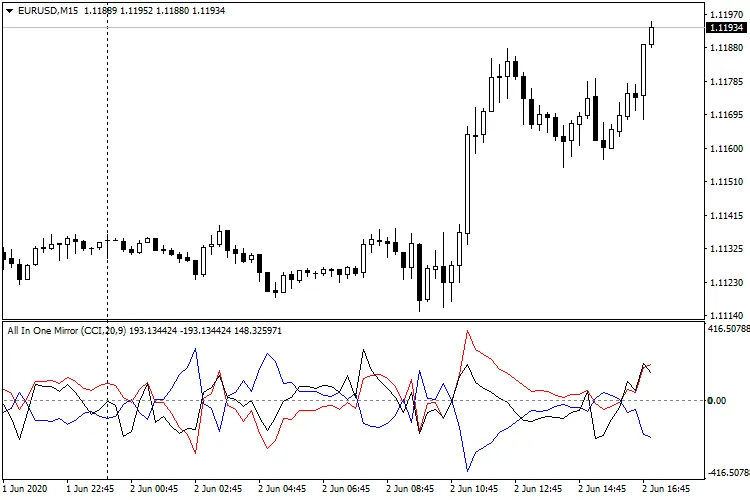750x500 pixels.
Task: Click the 1.11600 price axis label
Action: (726, 149)
